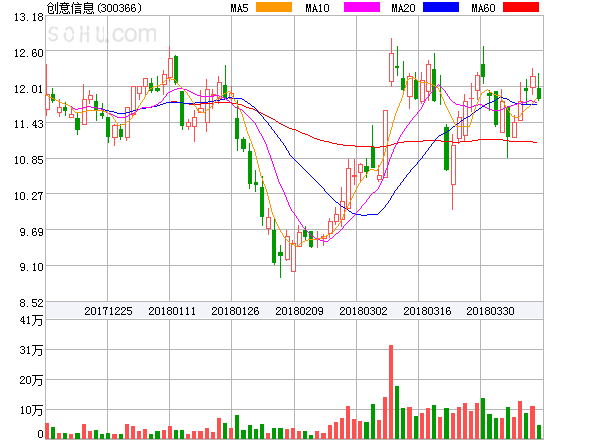The width and height of the screenshot is (600, 440).
Task: Click the 10.85 price axis label
Action: pyautogui.click(x=29, y=160)
